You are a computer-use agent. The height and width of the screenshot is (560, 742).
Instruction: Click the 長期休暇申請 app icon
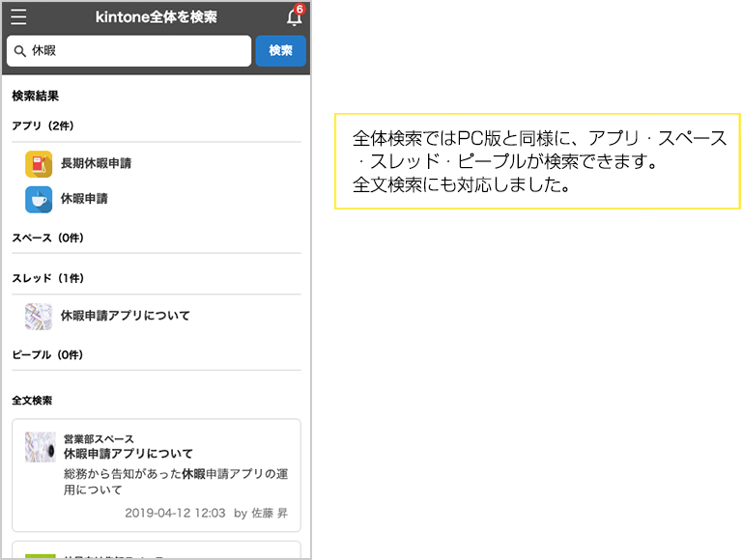click(x=39, y=164)
